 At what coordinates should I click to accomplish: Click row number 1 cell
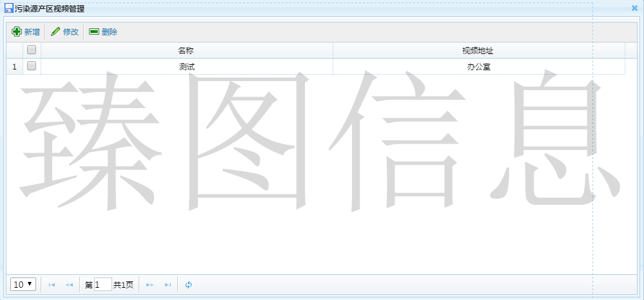(14, 66)
